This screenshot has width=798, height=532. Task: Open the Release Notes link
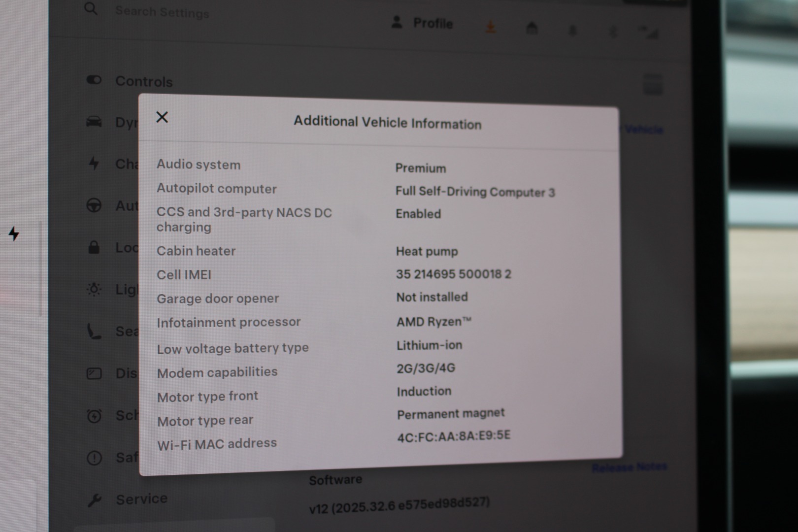pyautogui.click(x=629, y=467)
